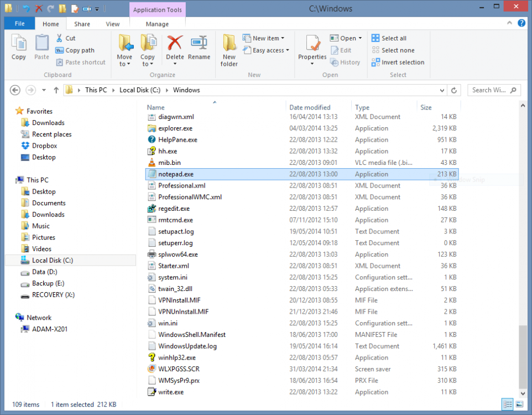532x415 pixels.
Task: Click the Back navigation arrow
Action: click(15, 90)
